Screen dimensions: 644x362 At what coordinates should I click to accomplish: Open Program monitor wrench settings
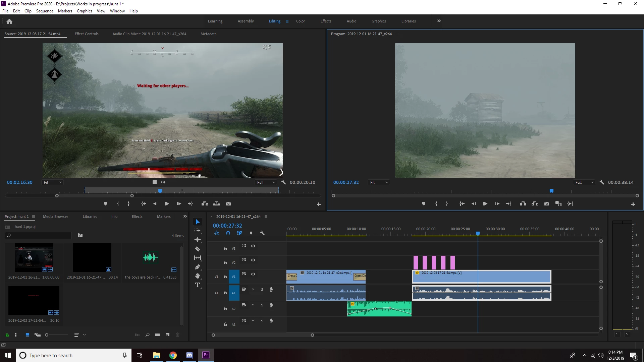[x=602, y=182]
